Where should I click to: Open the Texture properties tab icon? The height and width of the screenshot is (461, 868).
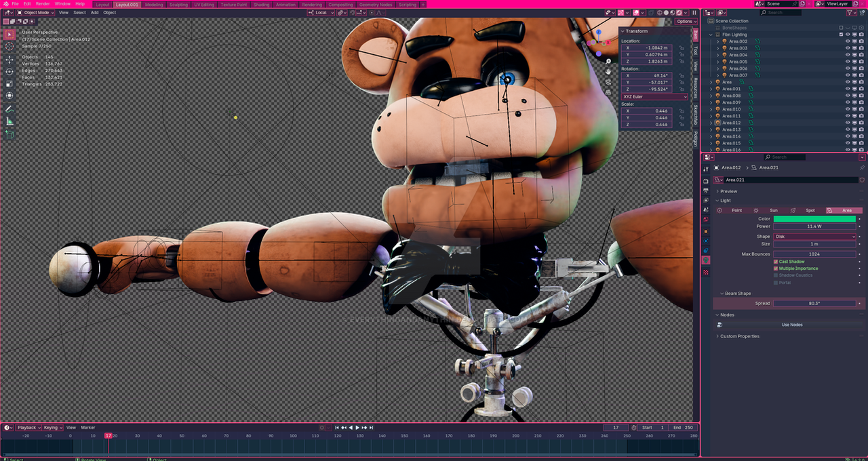(706, 272)
